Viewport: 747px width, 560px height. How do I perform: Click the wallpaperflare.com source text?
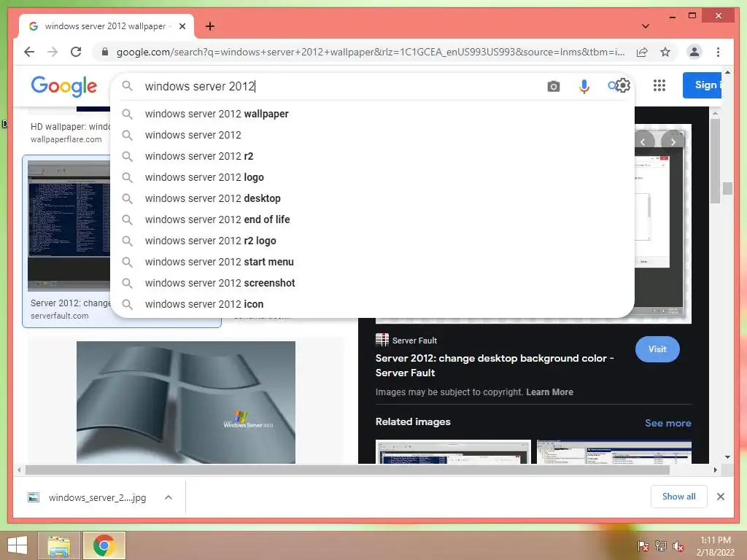tap(66, 139)
